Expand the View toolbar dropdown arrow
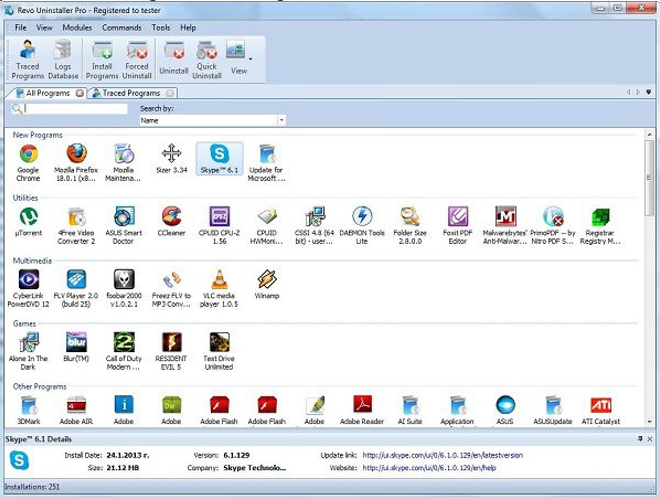The height and width of the screenshot is (497, 660). tap(250, 59)
